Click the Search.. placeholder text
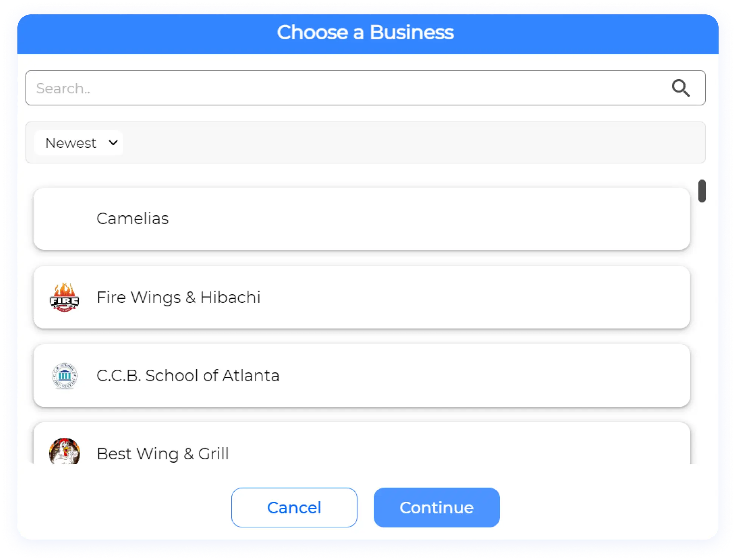Image resolution: width=736 pixels, height=560 pixels. [63, 89]
